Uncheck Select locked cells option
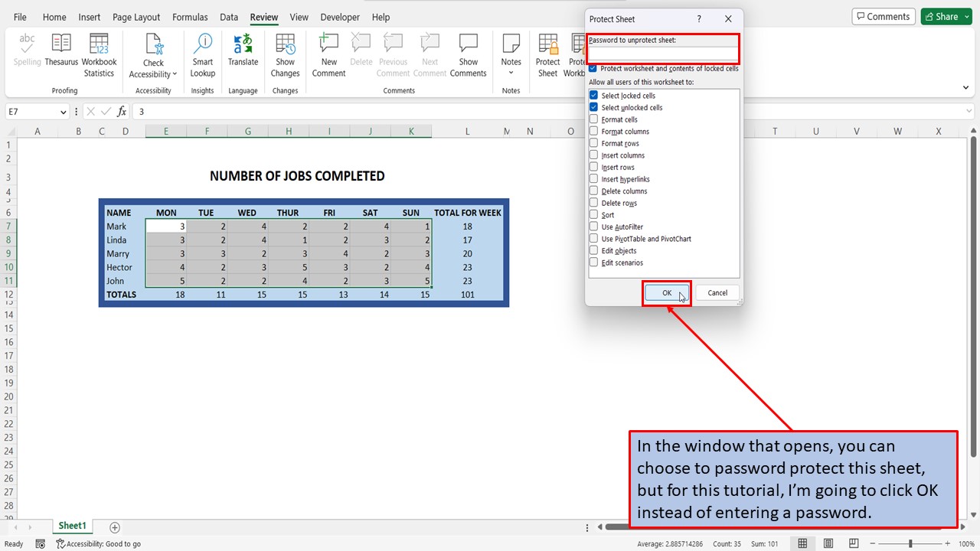 (593, 95)
